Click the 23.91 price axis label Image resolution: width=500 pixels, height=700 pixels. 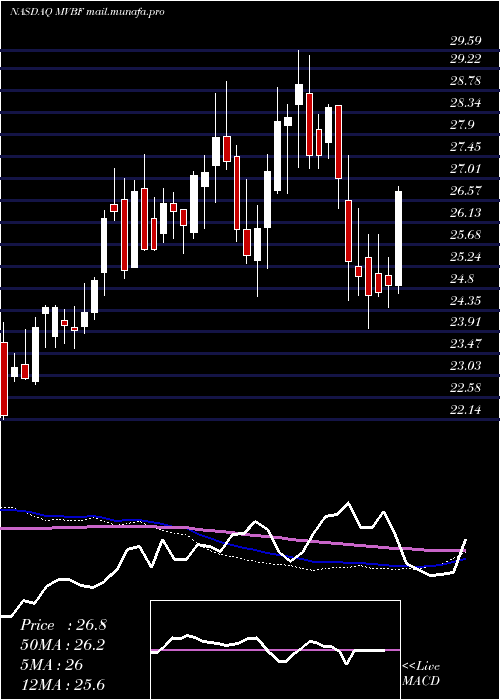click(x=466, y=322)
